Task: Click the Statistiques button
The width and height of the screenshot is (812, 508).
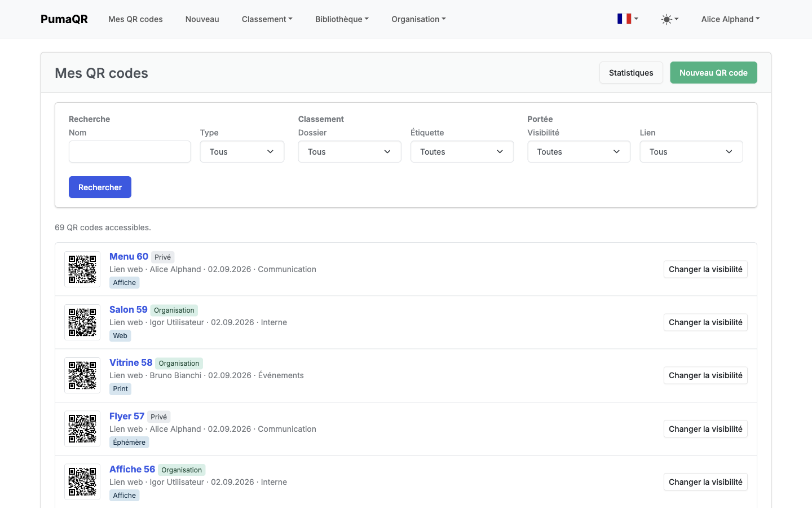Action: 631,73
